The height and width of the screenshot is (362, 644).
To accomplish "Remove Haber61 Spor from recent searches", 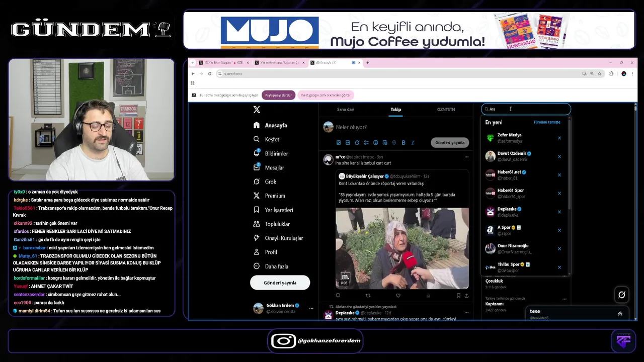I will [559, 193].
